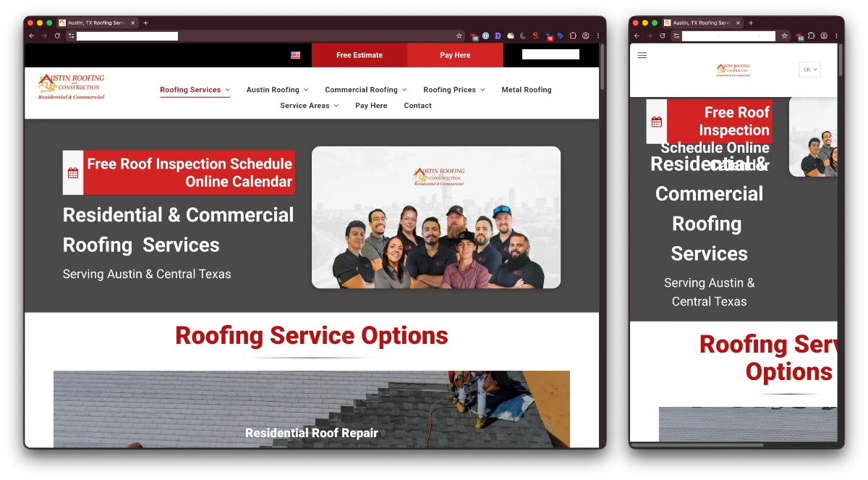View site information in narrow window address bar
The image size is (868, 480).
coord(676,35)
